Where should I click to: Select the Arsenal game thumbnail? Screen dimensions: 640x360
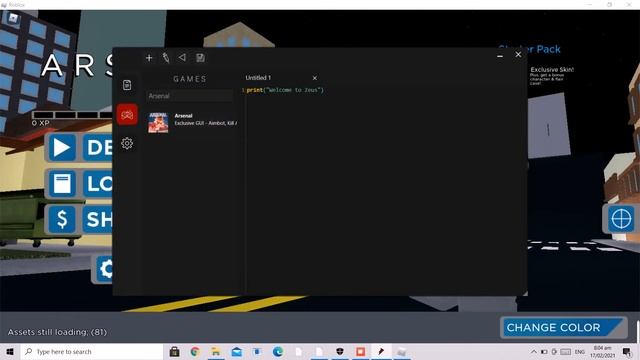click(x=158, y=122)
